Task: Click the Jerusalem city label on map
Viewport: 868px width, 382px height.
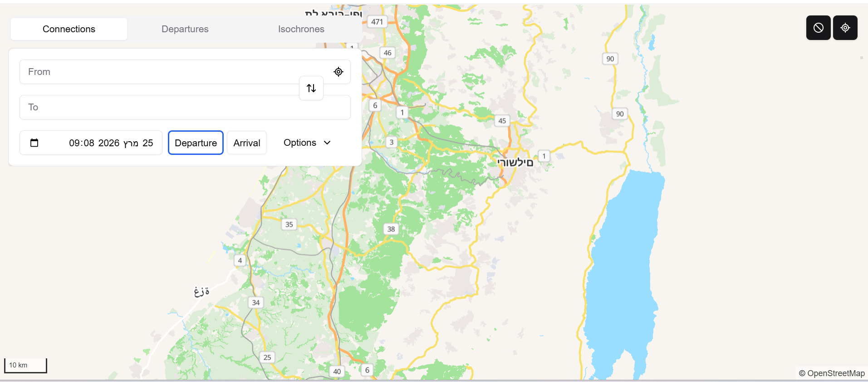Action: [515, 163]
